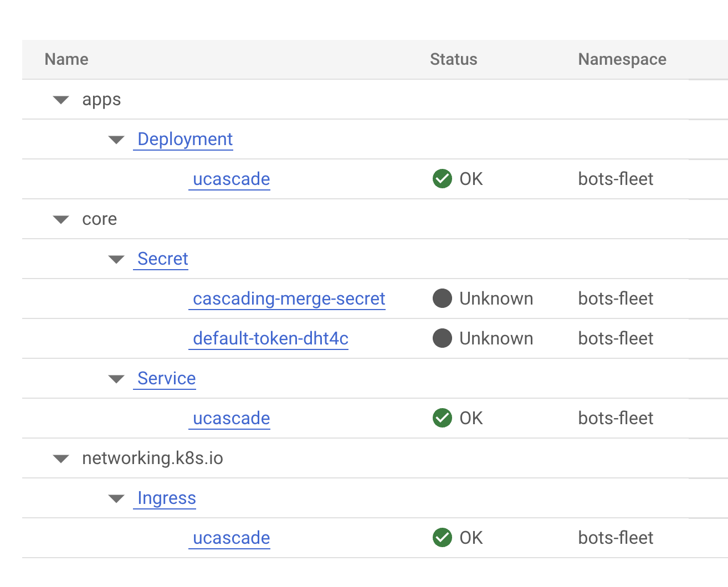Open the default-token-dht4c secret link
The width and height of the screenshot is (728, 587).
pyautogui.click(x=270, y=338)
